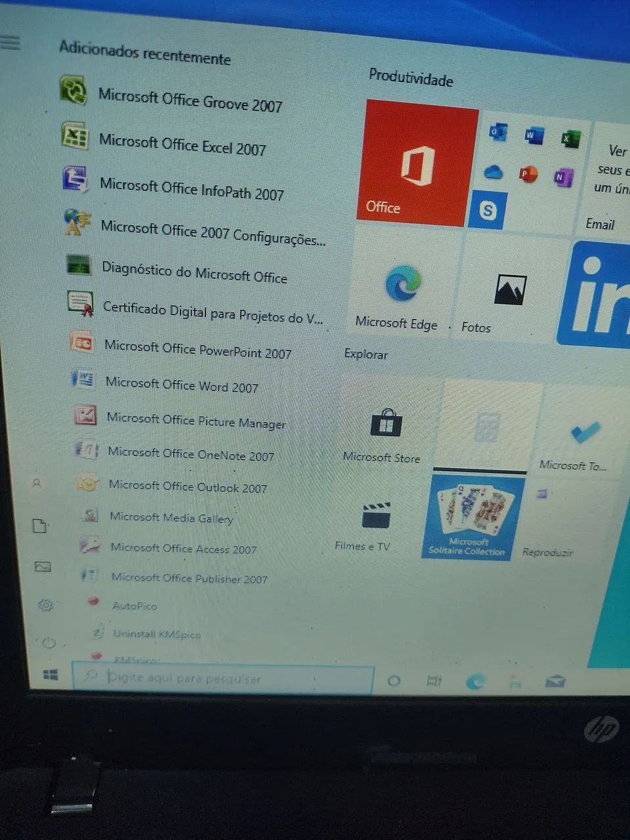Open Pictures from the Start sidebar
This screenshot has height=840, width=630.
pos(43,566)
